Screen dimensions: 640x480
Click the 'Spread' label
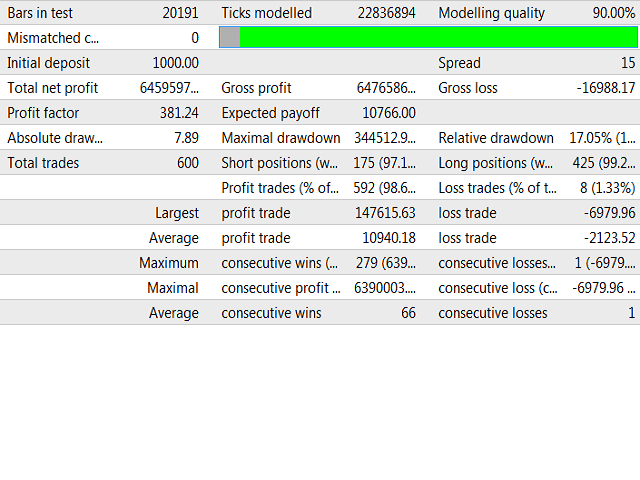[x=459, y=63]
